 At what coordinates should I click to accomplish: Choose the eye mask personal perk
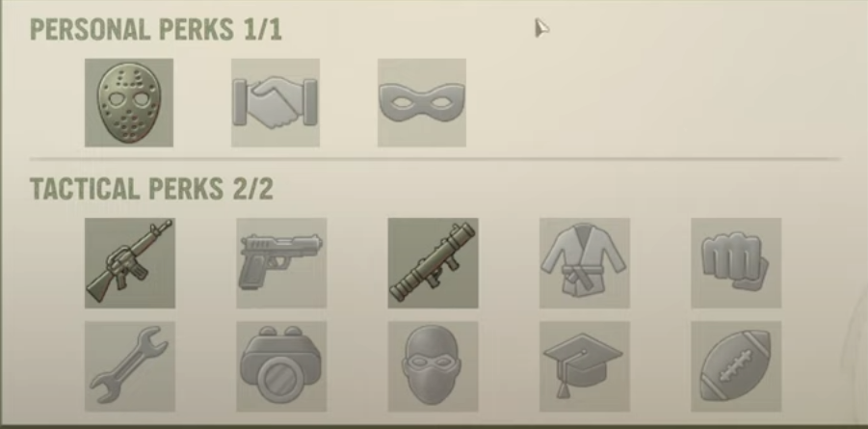422,102
